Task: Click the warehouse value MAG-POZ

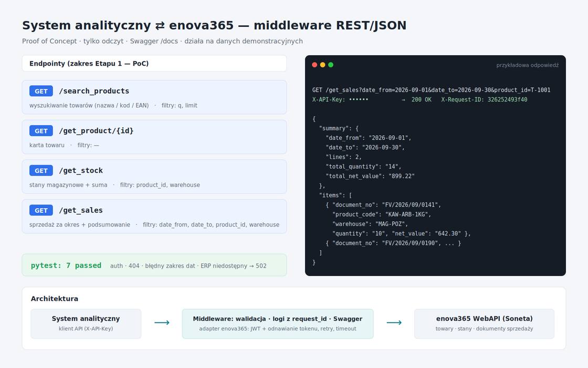Action: pyautogui.click(x=390, y=224)
